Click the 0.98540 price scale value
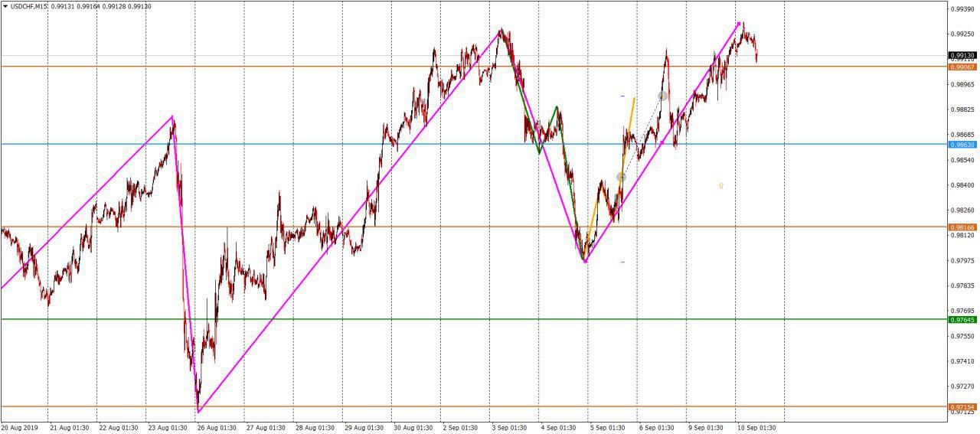980x434 pixels. (x=962, y=160)
